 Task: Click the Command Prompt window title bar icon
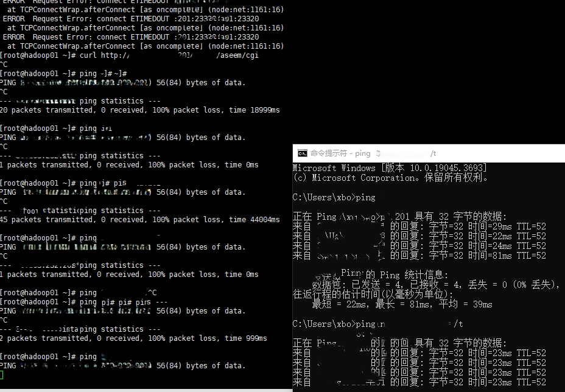click(x=303, y=153)
